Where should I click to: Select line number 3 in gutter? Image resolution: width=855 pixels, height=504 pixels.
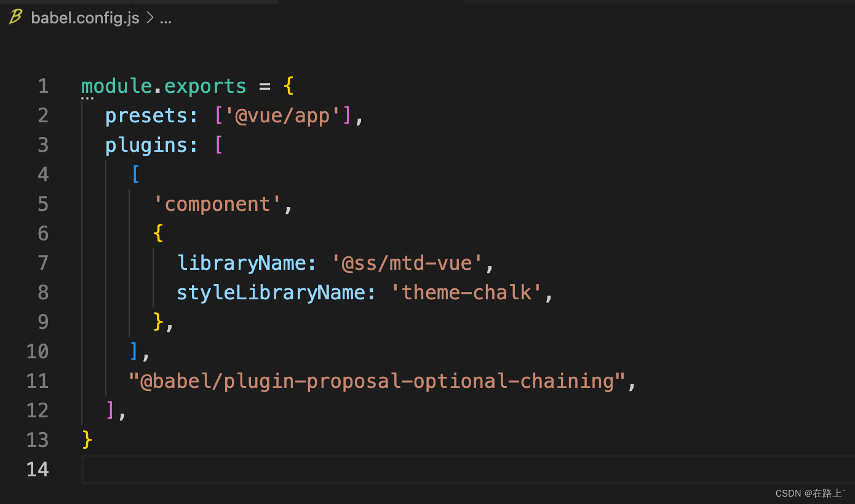43,145
